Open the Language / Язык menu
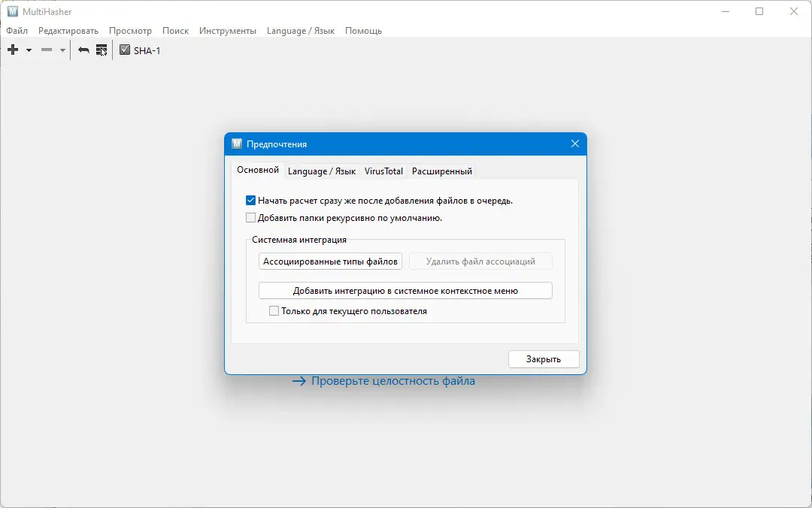The image size is (812, 508). (301, 31)
